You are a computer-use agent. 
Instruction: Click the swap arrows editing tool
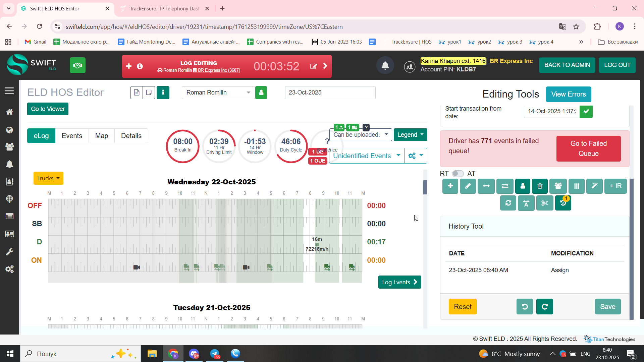505,186
